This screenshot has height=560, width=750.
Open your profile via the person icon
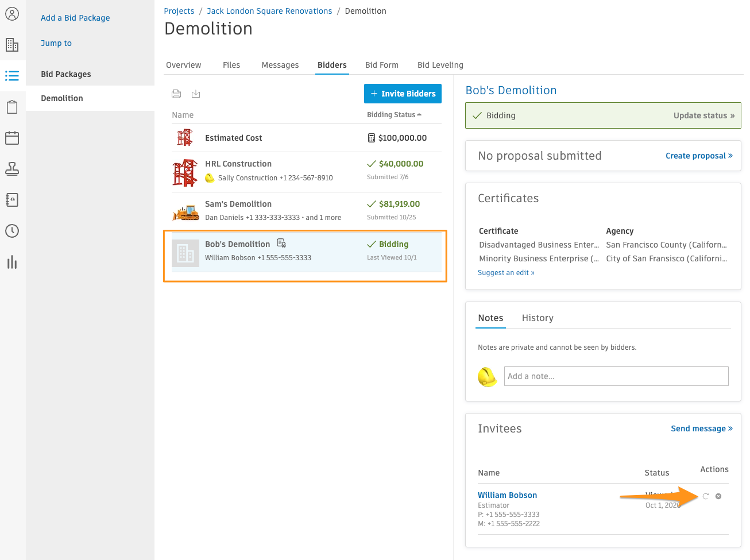coord(12,14)
